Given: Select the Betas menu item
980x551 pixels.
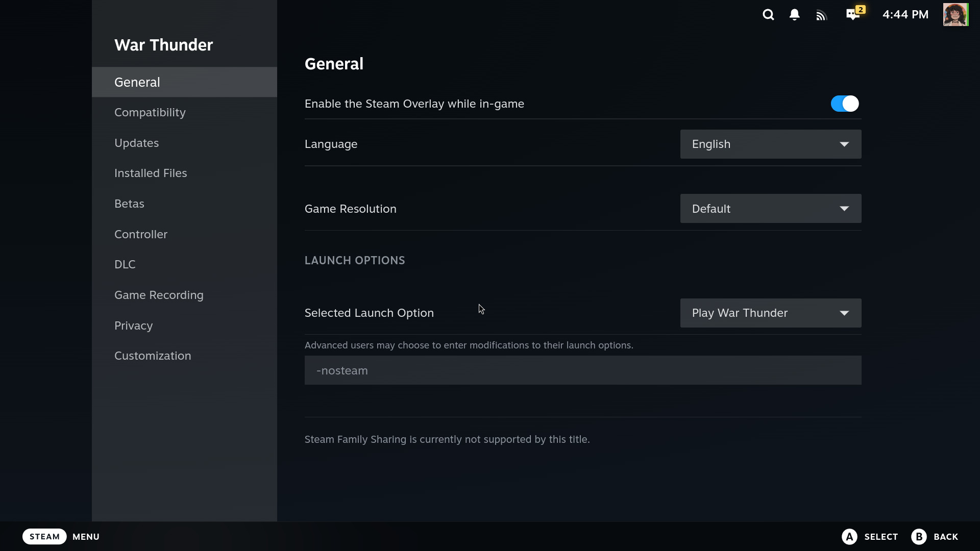Looking at the screenshot, I should (129, 204).
